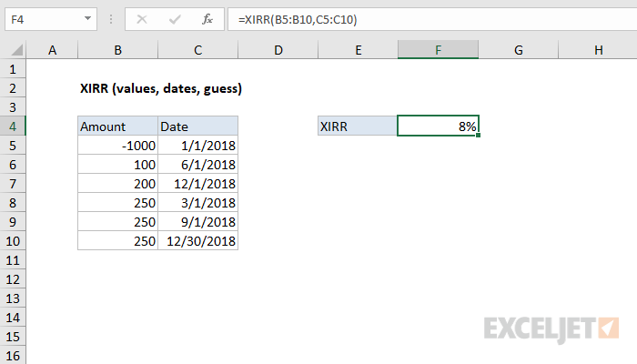Screen dimensions: 637x364
Task: Select the 'XIRR' label cell
Action: click(358, 126)
